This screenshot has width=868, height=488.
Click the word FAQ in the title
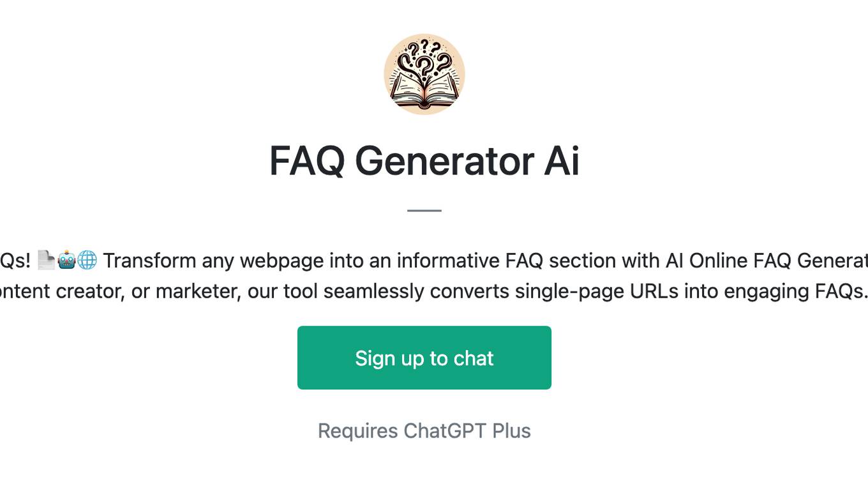tap(307, 160)
